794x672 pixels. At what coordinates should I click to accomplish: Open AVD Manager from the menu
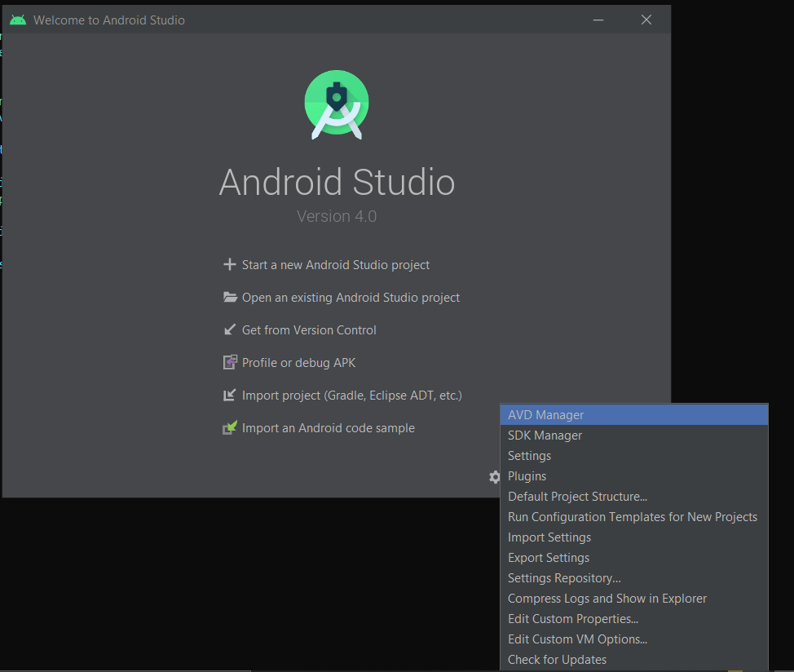click(x=634, y=415)
